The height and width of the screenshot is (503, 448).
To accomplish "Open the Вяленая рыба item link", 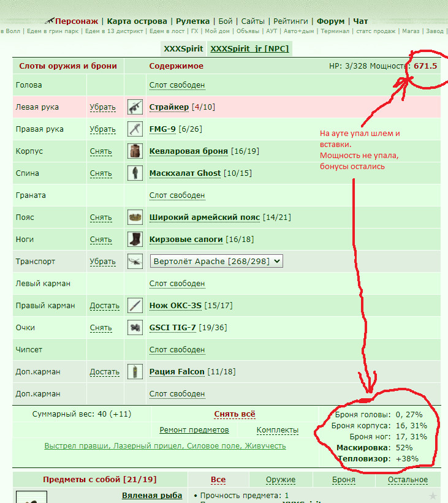I will (x=152, y=496).
